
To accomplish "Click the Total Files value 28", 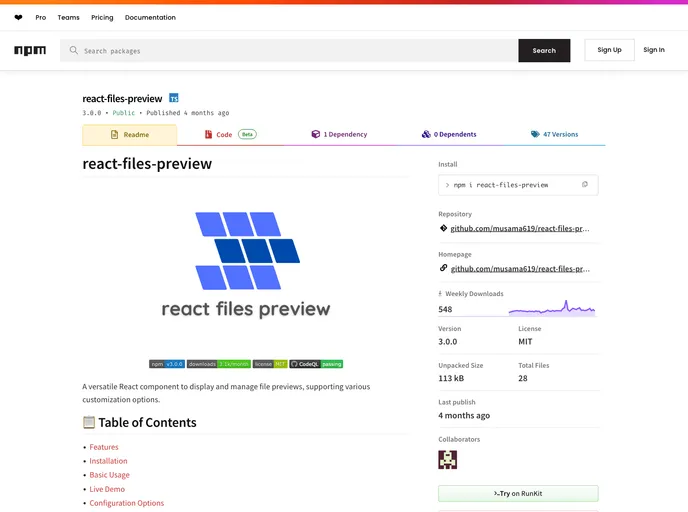I will [x=523, y=378].
